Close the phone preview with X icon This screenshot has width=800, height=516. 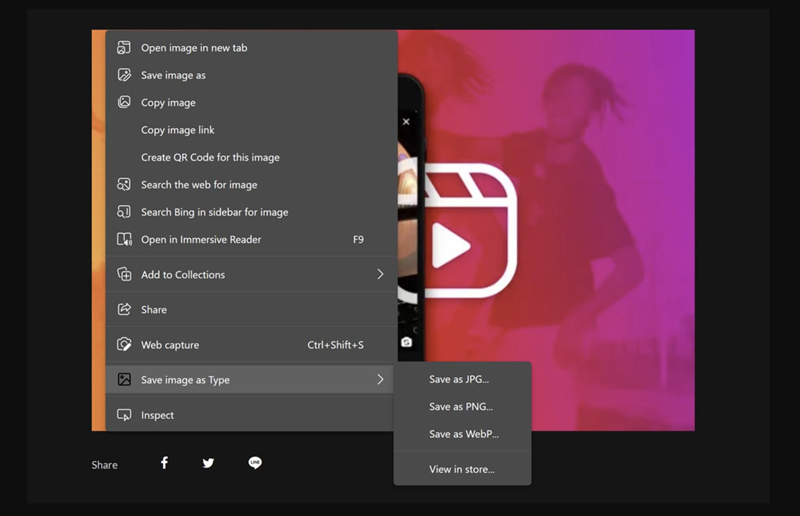click(406, 121)
